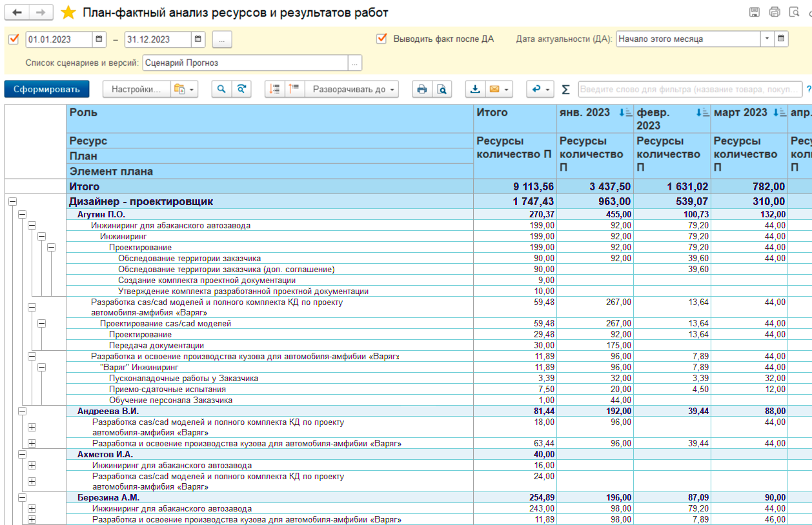Screen dimensions: 812x525
Task: Open 'Дата актуальности' dropdown list
Action: click(x=767, y=39)
